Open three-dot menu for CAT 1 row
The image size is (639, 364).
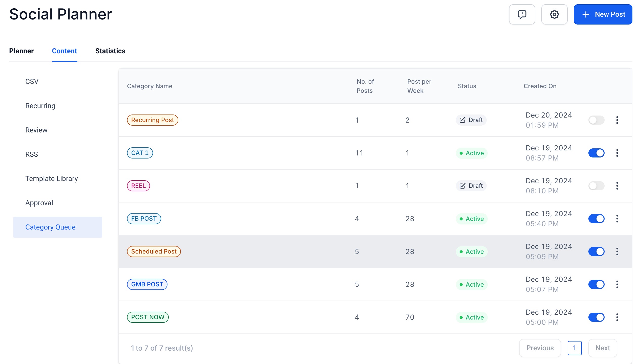[x=617, y=153]
